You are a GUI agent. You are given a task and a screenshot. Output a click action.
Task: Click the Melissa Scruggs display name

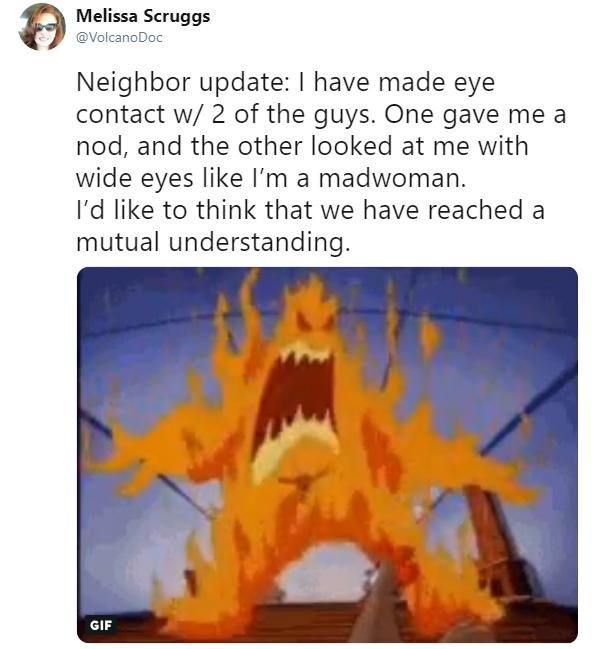coord(143,16)
